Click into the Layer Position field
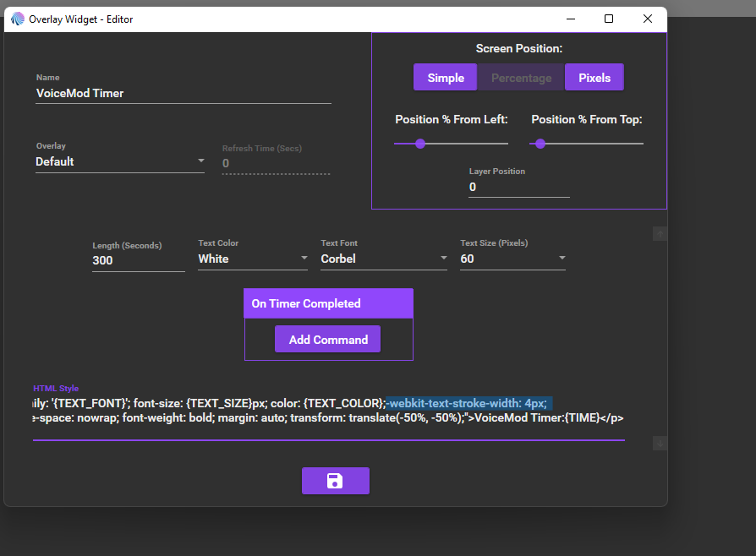This screenshot has width=756, height=556. [x=518, y=188]
